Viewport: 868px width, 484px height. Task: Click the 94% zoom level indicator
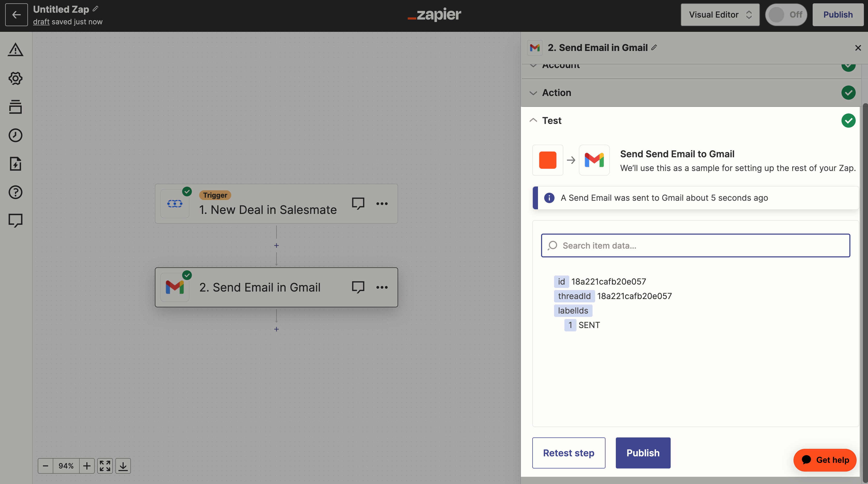(66, 466)
